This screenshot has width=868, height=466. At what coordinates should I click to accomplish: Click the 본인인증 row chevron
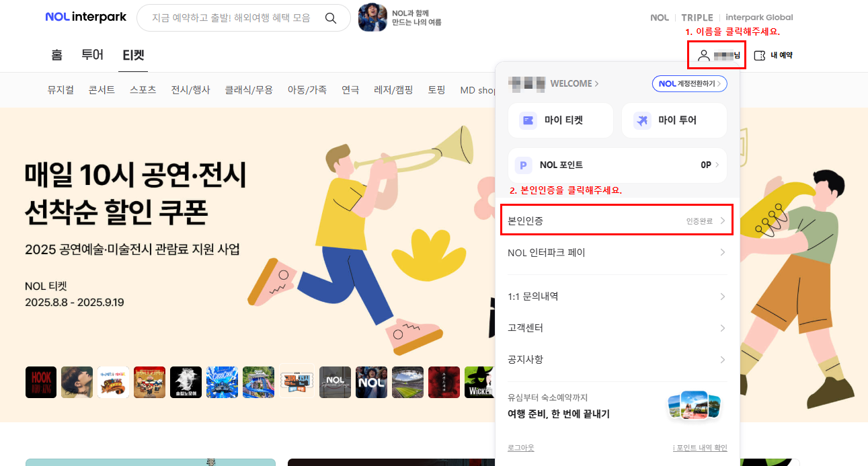pyautogui.click(x=723, y=221)
